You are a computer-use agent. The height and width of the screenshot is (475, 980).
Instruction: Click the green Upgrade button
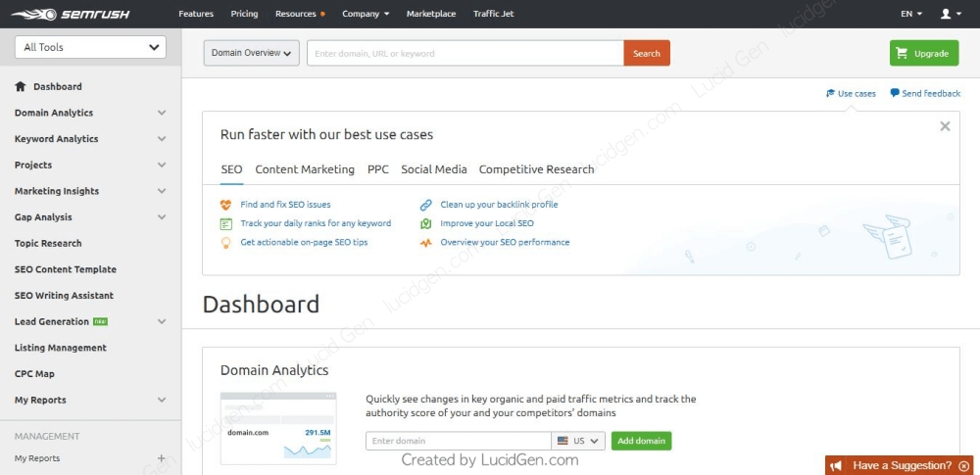click(x=924, y=53)
